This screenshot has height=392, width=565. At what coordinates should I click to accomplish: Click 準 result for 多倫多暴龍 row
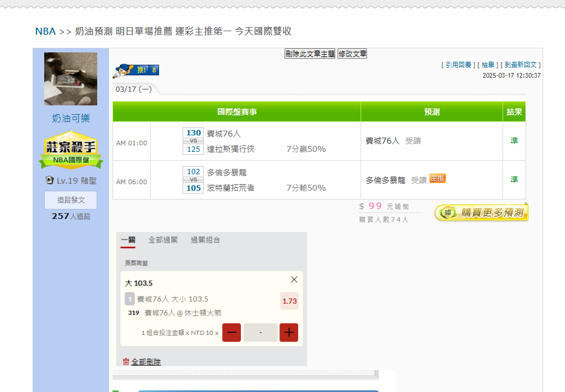pos(514,180)
